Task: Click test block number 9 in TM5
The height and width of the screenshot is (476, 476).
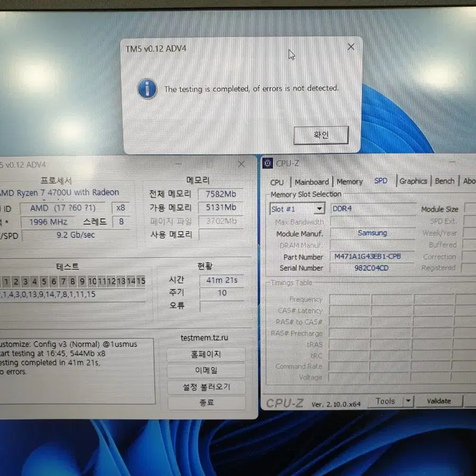Action: (83, 281)
